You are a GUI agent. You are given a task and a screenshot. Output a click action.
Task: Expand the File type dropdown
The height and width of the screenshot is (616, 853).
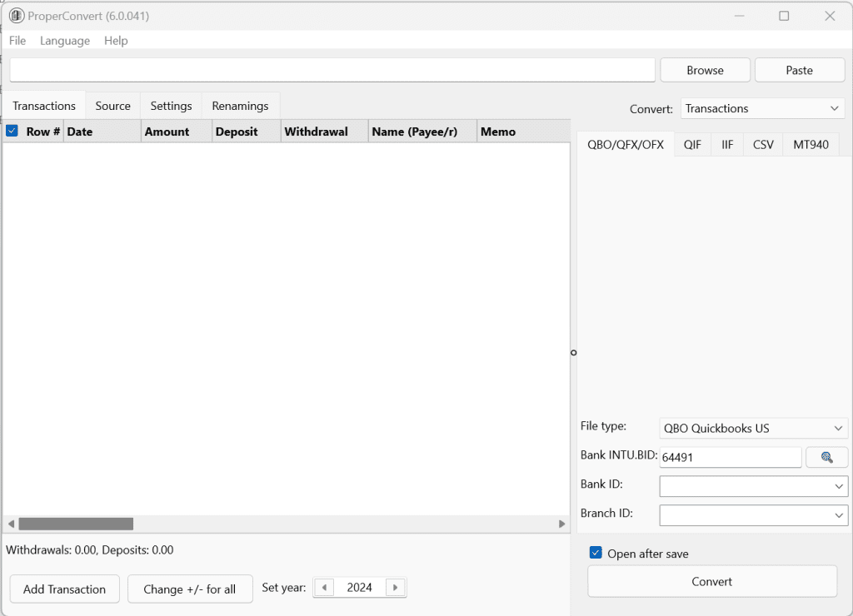[x=753, y=429]
